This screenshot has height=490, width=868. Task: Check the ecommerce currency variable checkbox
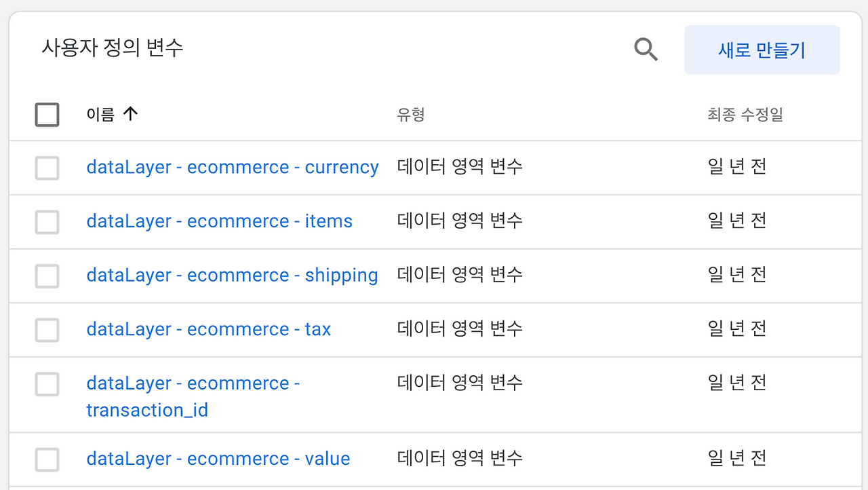pos(47,168)
